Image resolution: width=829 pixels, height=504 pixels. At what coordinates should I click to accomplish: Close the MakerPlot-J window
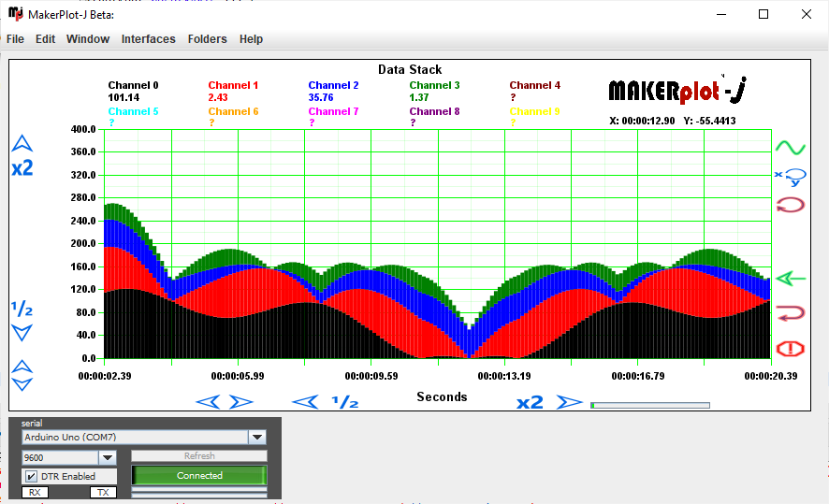click(x=807, y=14)
